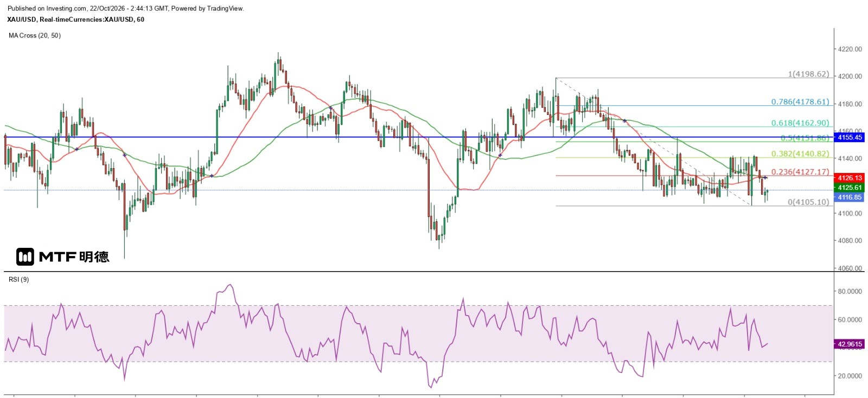The image size is (868, 398).
Task: Click the 4060.00 price axis label
Action: click(850, 268)
